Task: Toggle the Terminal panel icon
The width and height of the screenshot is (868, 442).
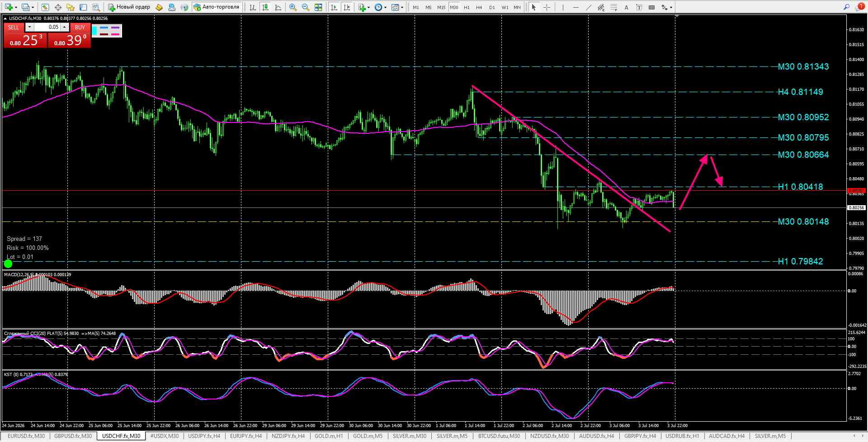Action: coord(83,7)
